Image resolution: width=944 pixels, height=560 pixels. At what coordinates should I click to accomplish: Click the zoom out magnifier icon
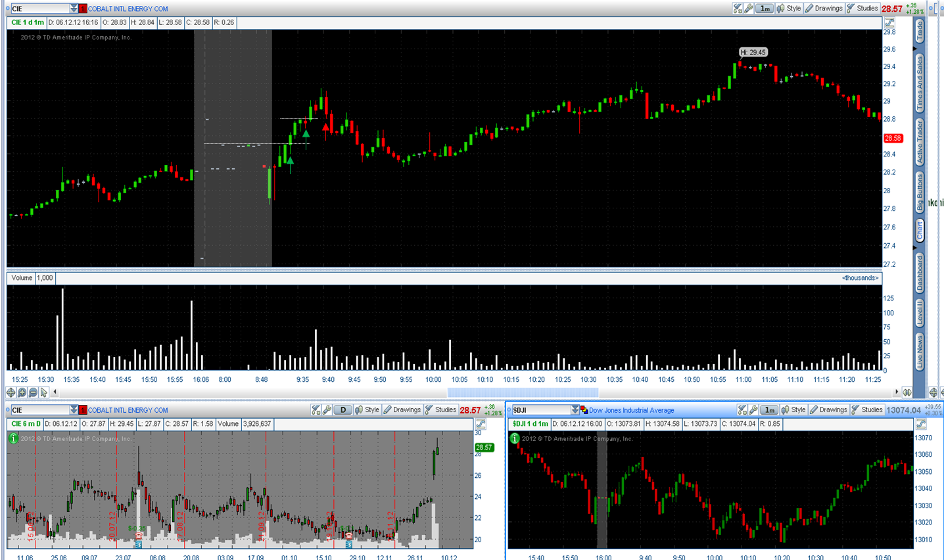(33, 392)
